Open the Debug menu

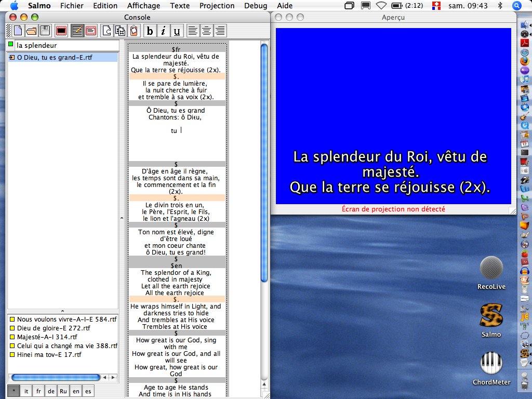[x=256, y=6]
